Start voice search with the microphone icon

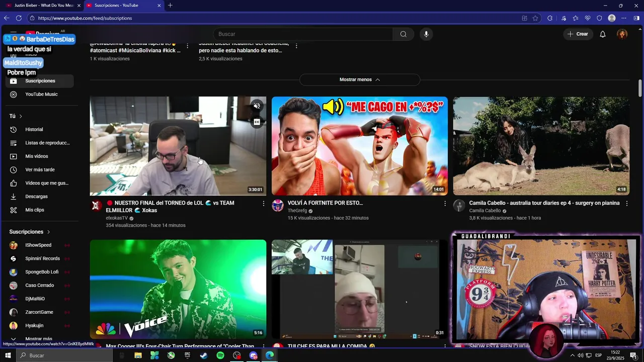click(x=426, y=34)
